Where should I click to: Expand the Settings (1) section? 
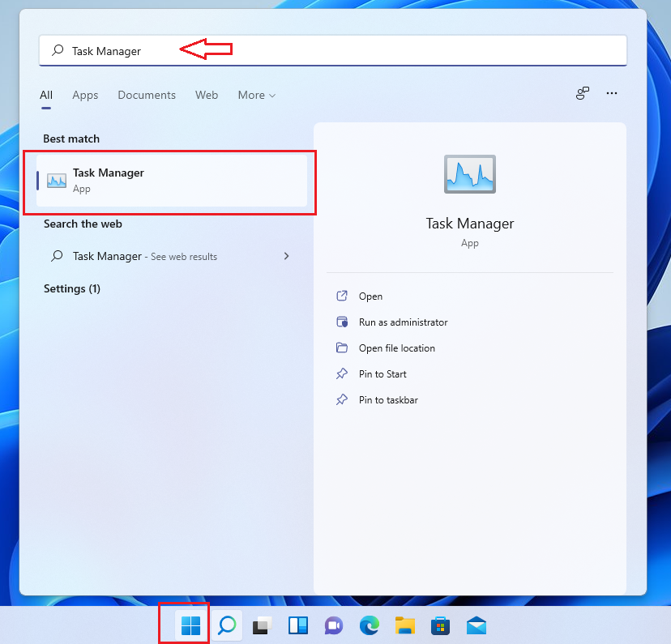click(71, 288)
